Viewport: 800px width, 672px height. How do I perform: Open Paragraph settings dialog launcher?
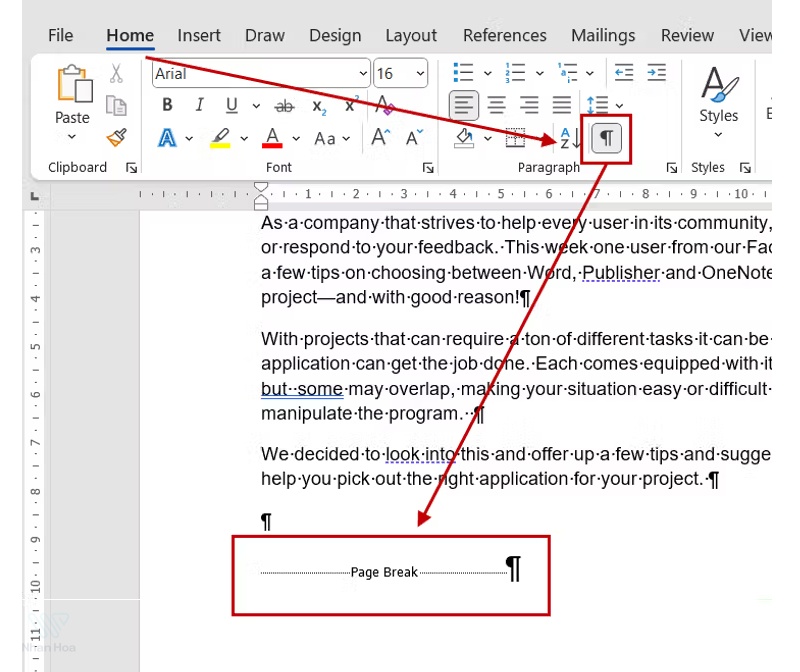672,168
